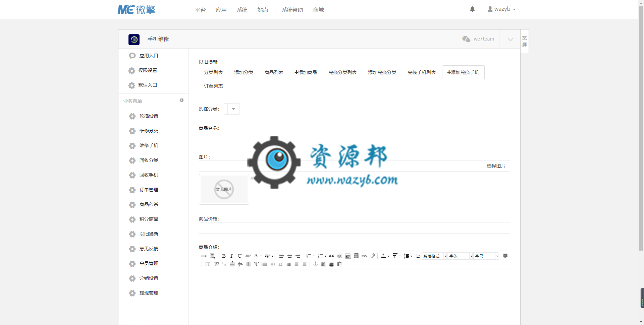Switch to 订单列表 tab
This screenshot has width=644, height=325.
[x=213, y=86]
